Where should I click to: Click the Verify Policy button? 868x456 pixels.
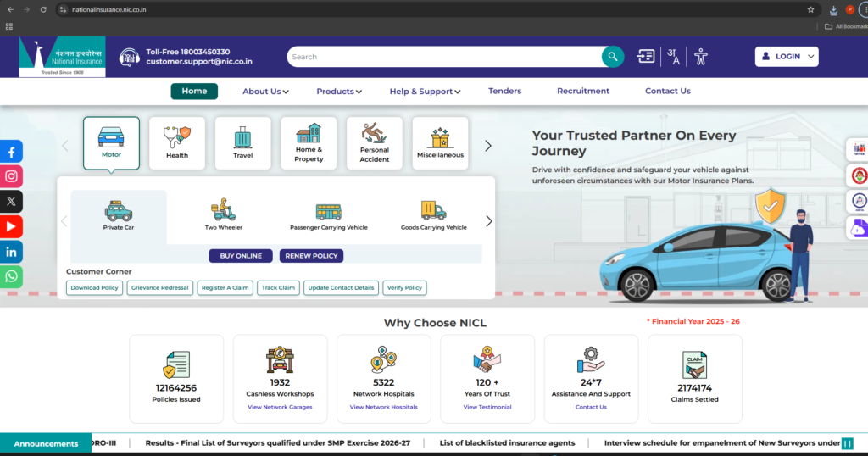pyautogui.click(x=404, y=288)
